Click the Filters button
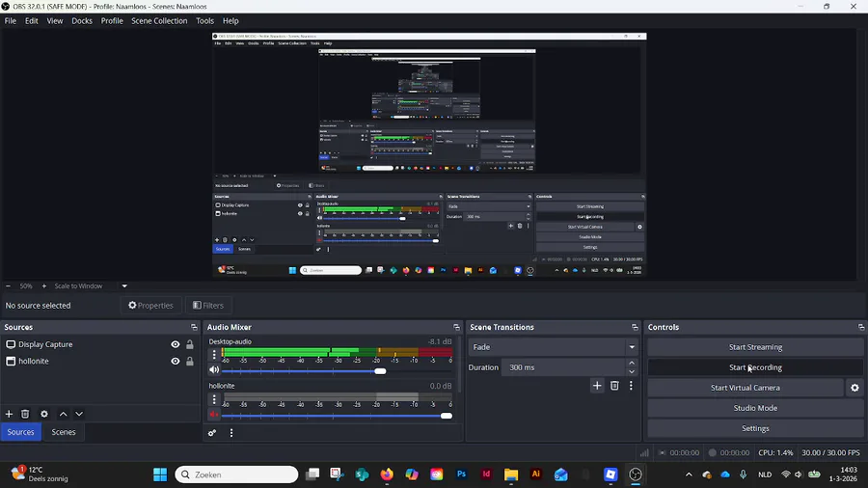The height and width of the screenshot is (488, 868). click(208, 306)
